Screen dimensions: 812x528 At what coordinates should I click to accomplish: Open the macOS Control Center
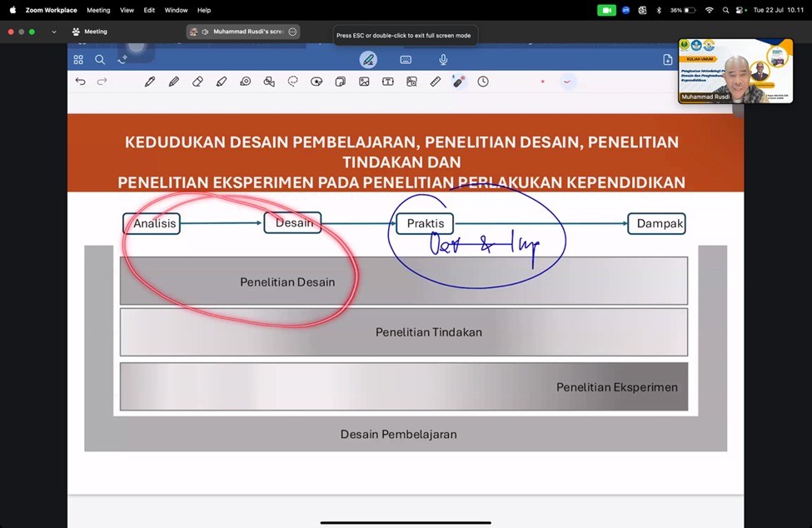point(740,10)
